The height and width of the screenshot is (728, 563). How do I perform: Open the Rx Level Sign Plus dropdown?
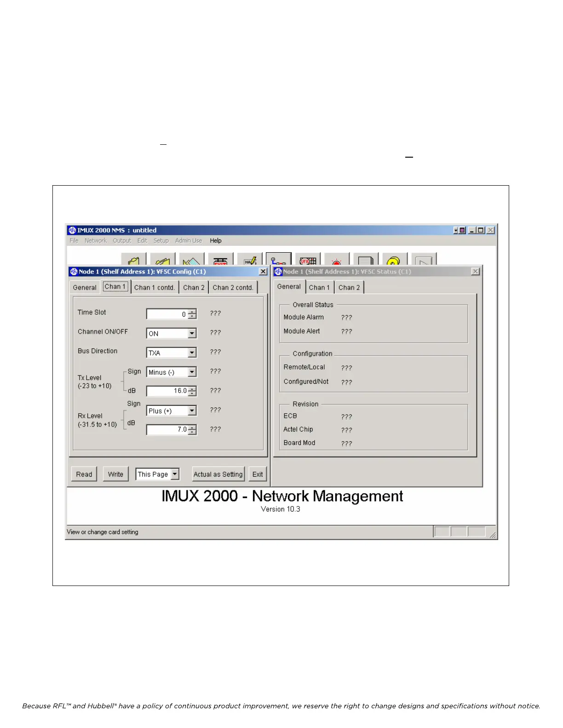click(x=192, y=410)
